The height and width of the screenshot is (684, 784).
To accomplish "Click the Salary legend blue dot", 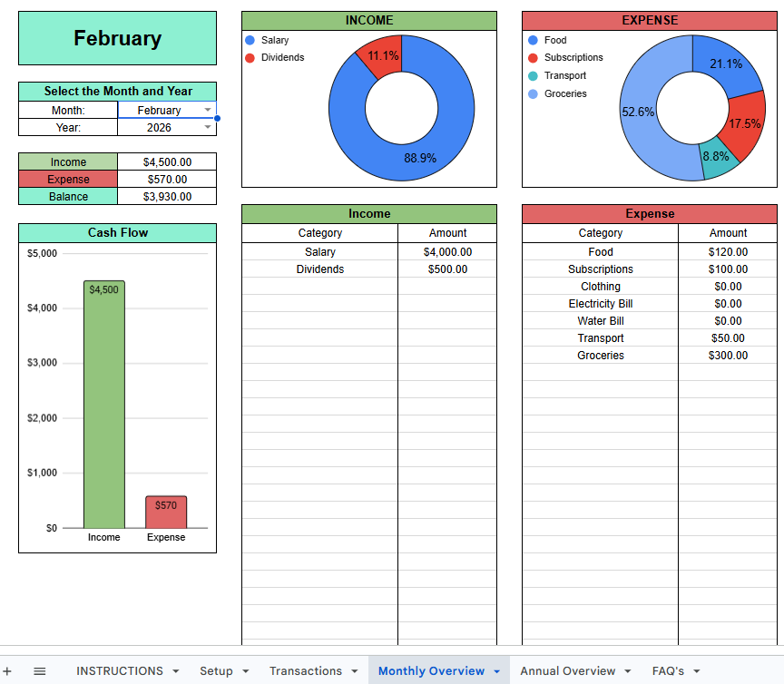I will 250,40.
